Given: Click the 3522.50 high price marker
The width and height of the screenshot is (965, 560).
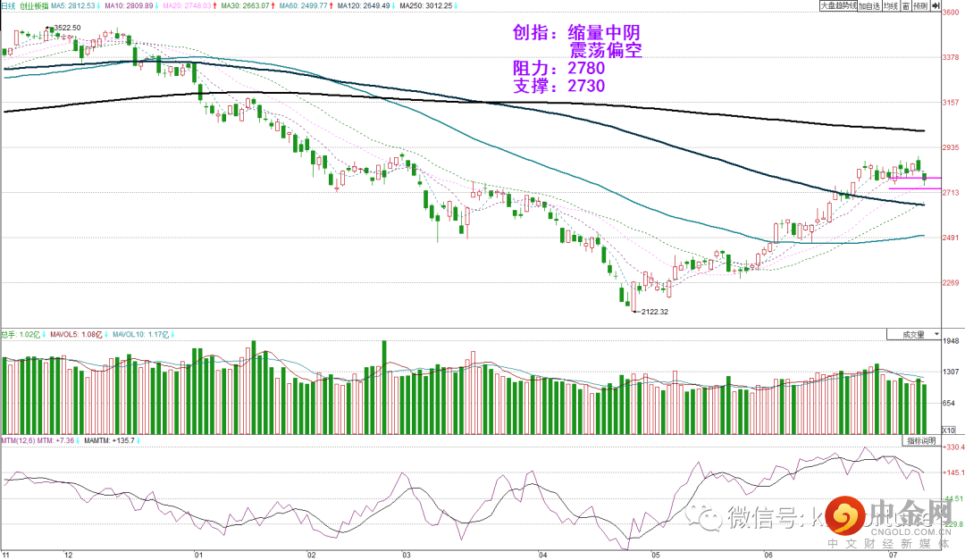Looking at the screenshot, I should pos(67,28).
